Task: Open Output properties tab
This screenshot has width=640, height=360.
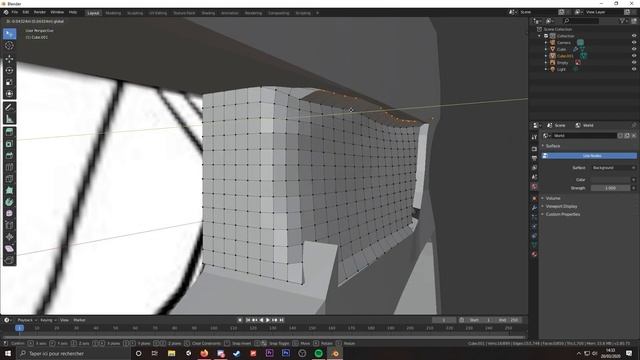Action: click(534, 158)
